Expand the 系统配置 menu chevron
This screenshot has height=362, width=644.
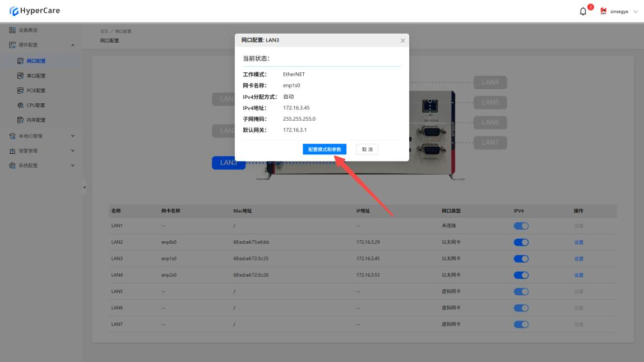73,166
